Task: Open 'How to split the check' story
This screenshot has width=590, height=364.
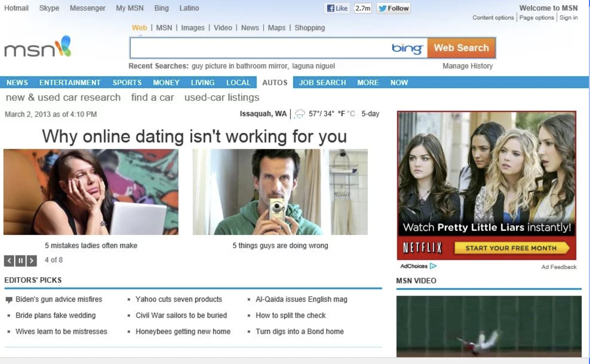Action: pyautogui.click(x=291, y=316)
